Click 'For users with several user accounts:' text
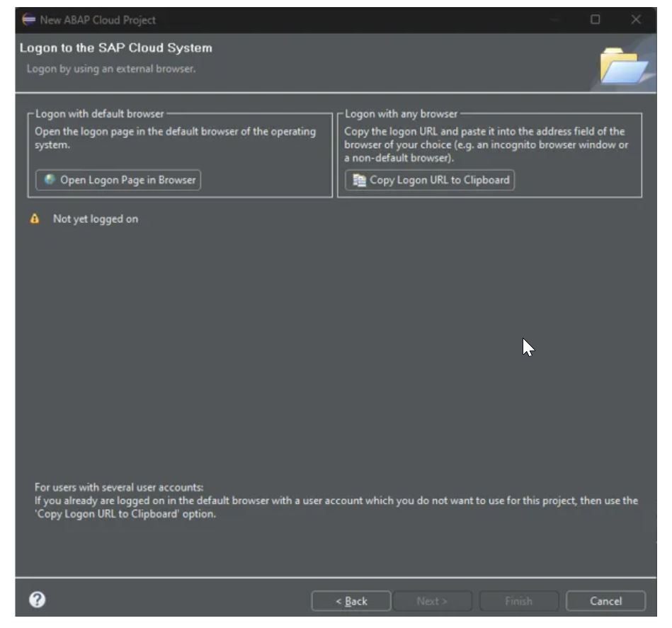The width and height of the screenshot is (672, 628). click(119, 488)
